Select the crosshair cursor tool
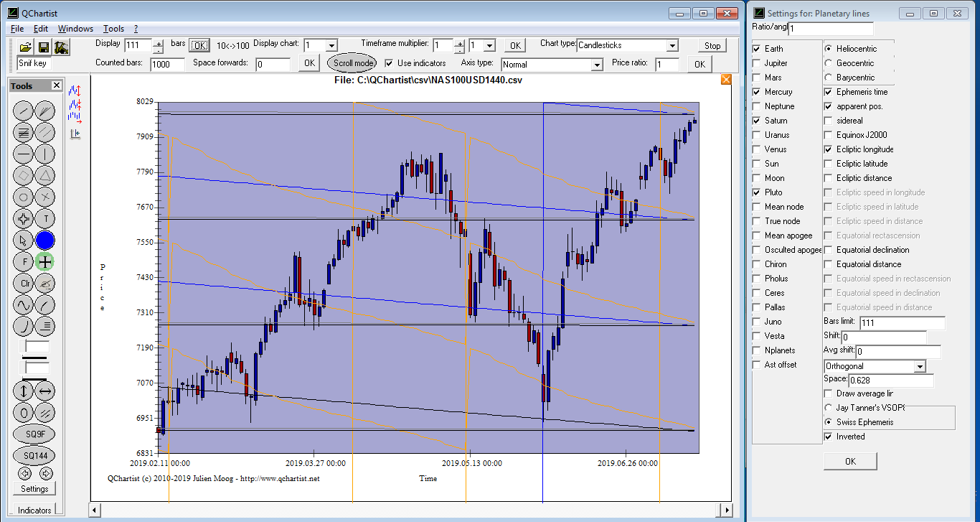 [x=45, y=262]
